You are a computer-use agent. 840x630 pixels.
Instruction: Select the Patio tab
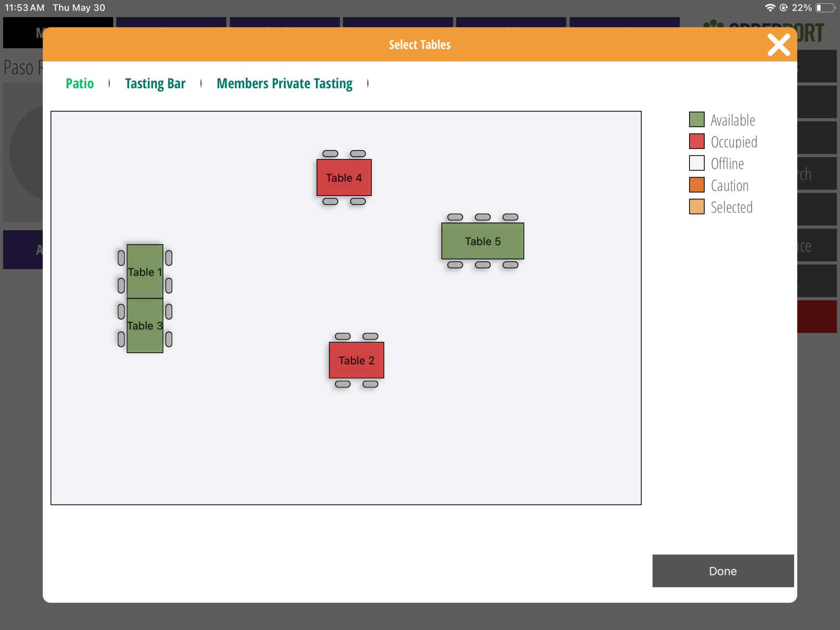click(80, 83)
